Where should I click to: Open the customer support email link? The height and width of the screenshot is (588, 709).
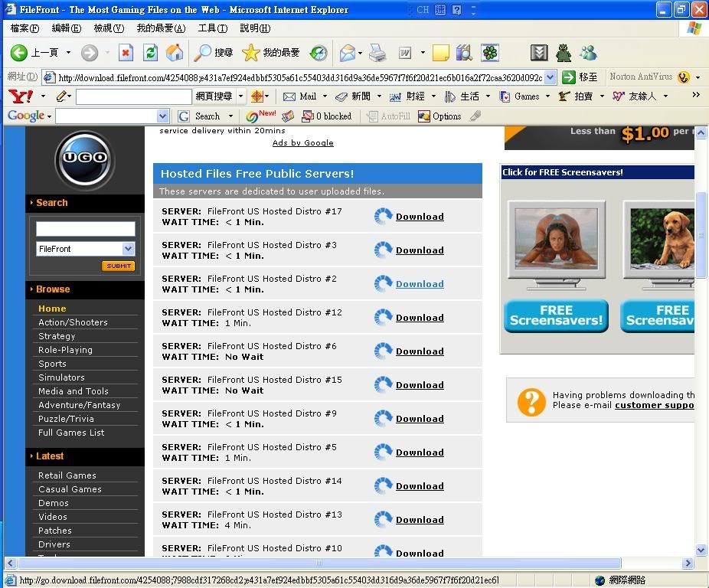pos(655,405)
